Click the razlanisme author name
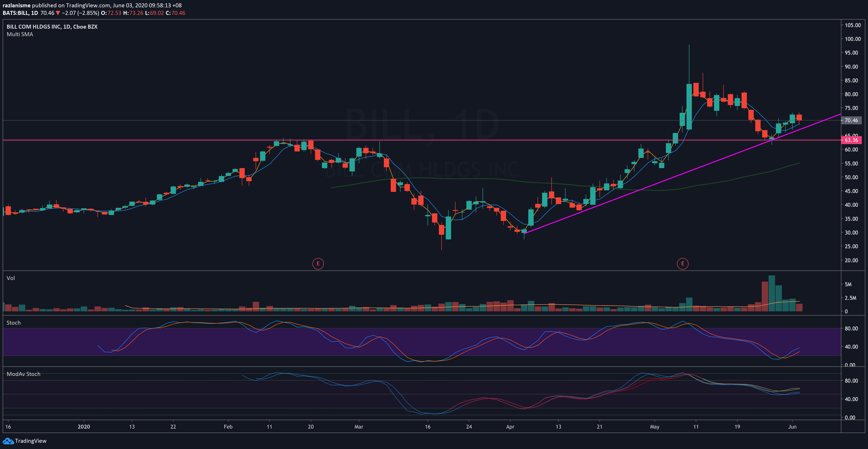 click(16, 5)
